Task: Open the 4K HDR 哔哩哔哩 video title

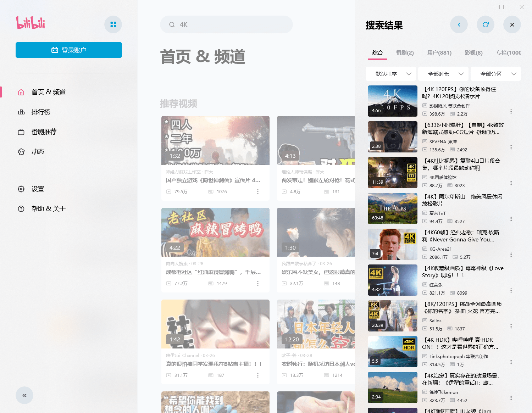Action: (x=460, y=344)
